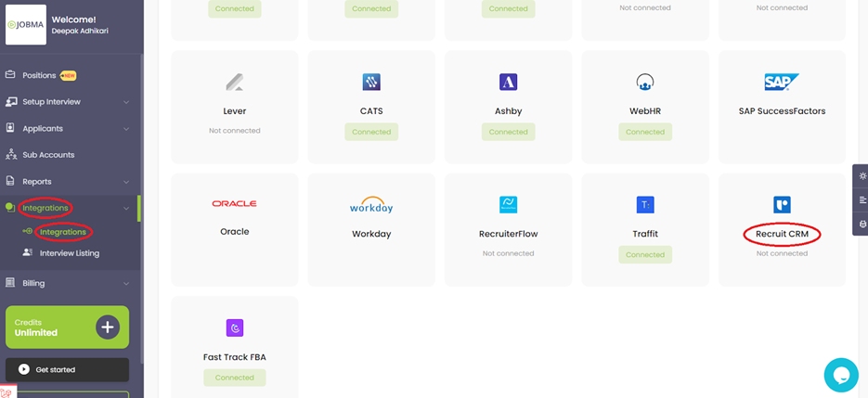Viewport: 868px width, 398px height.
Task: Click the plus button to add credits
Action: tap(108, 327)
